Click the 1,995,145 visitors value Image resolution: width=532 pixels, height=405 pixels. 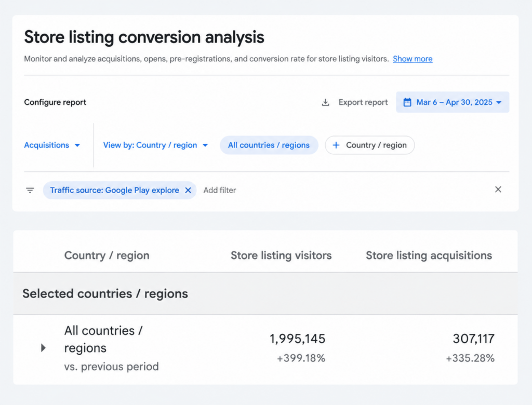[x=297, y=339]
